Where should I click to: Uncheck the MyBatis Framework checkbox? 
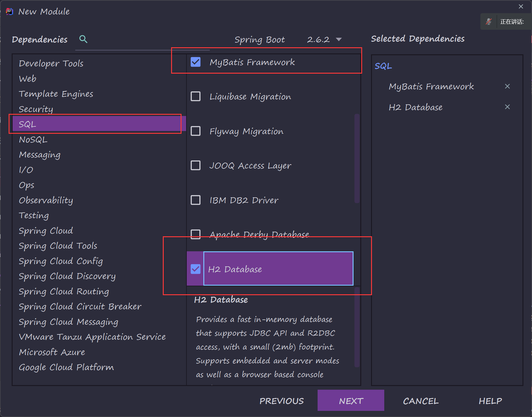[196, 62]
